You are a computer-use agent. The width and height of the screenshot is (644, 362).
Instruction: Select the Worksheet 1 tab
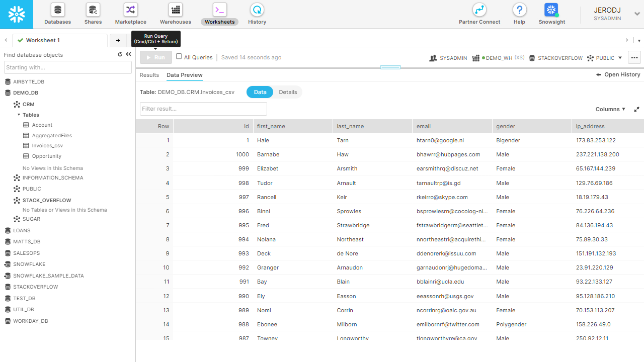43,40
